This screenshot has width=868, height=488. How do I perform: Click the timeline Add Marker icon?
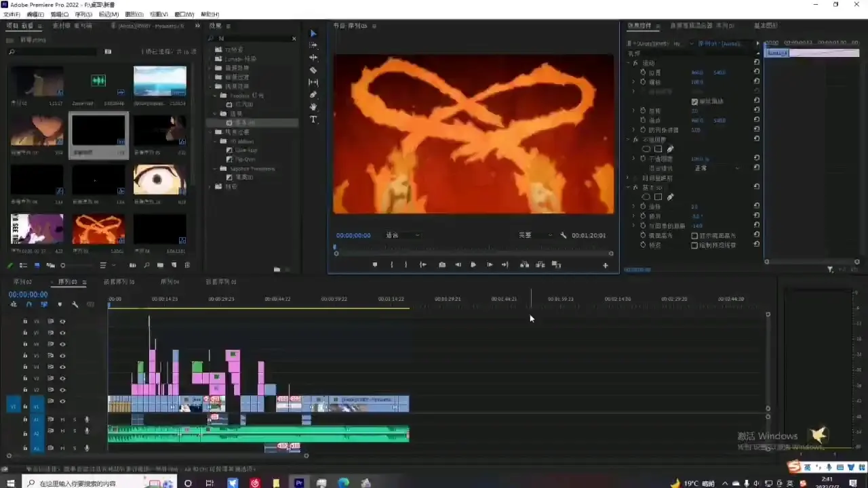point(60,304)
